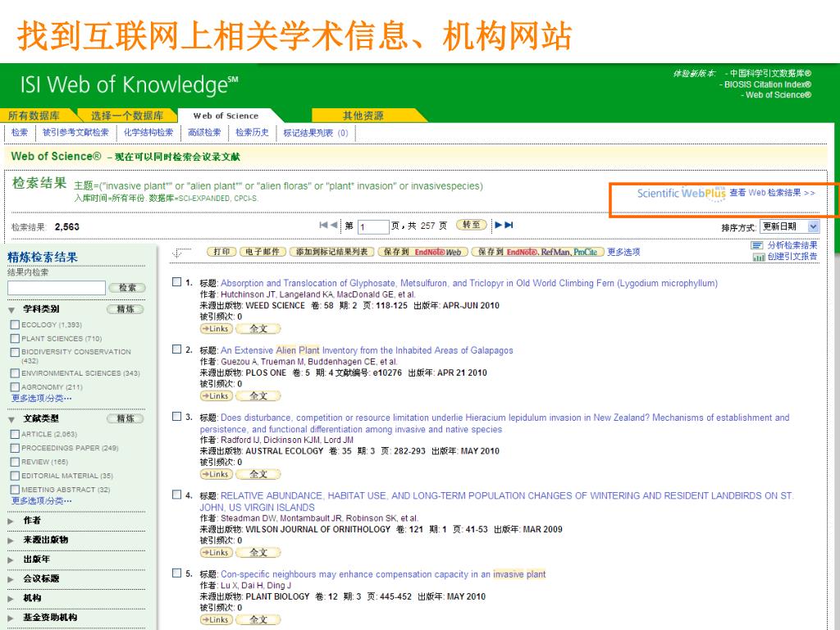Screen dimensions: 840x630
Task: Open 标记结果列表 (0)
Action: pos(316,133)
